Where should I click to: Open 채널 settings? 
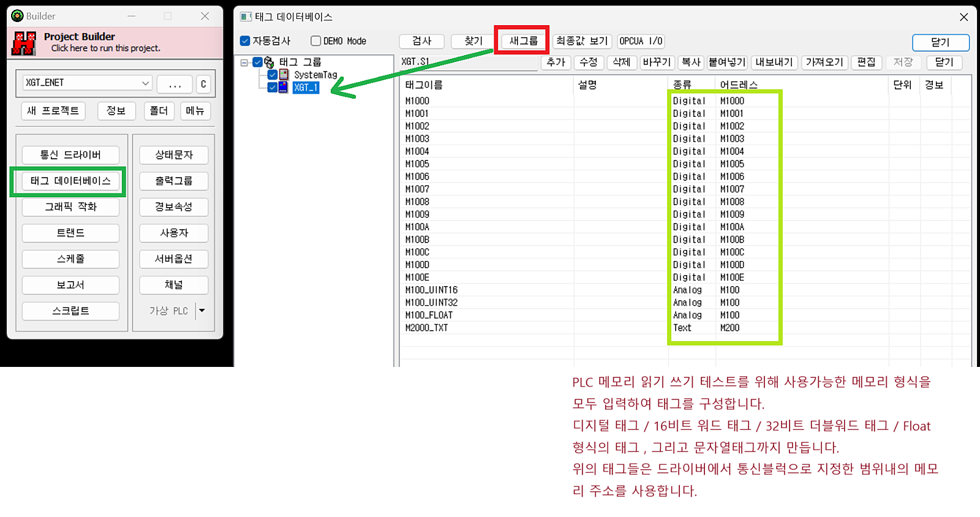(x=174, y=285)
